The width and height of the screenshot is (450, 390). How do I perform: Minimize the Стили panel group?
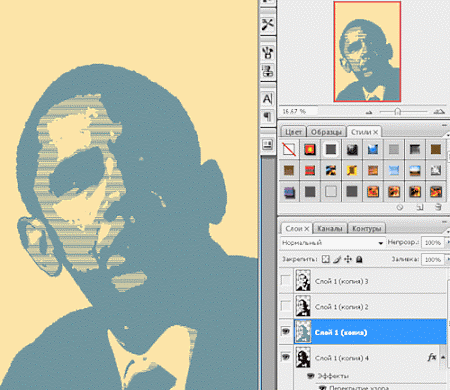[x=444, y=125]
